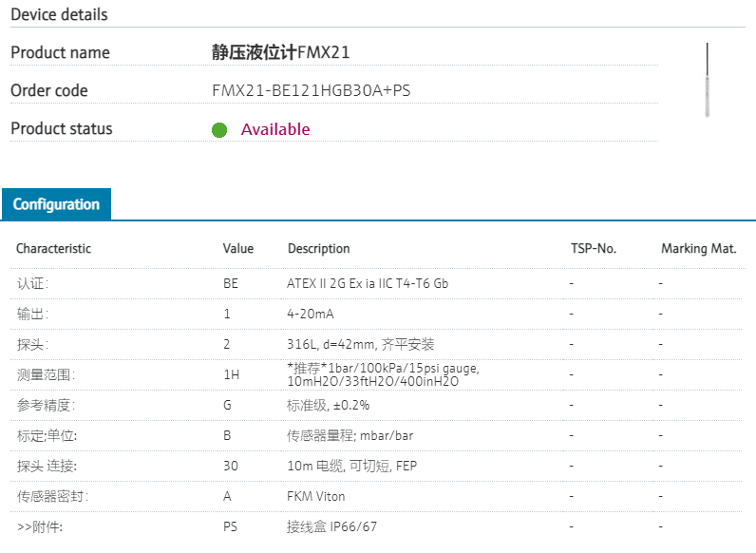
Task: Select the ATEX II 2G certification description
Action: coord(368,283)
